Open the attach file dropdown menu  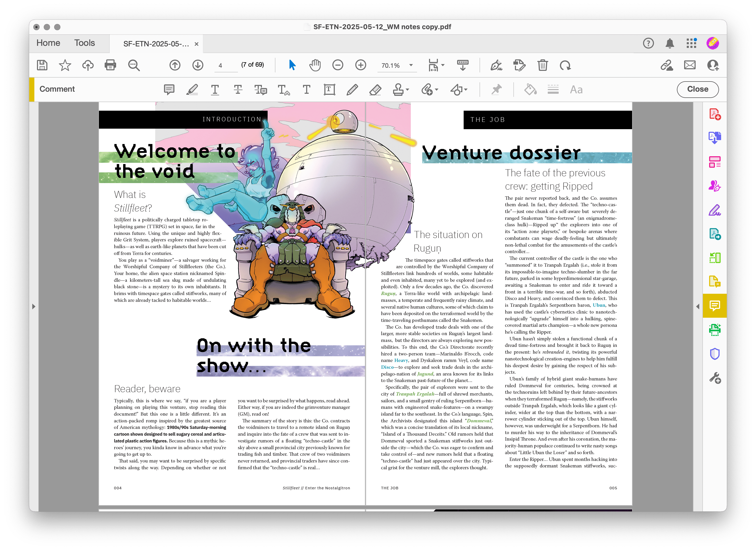coord(437,89)
